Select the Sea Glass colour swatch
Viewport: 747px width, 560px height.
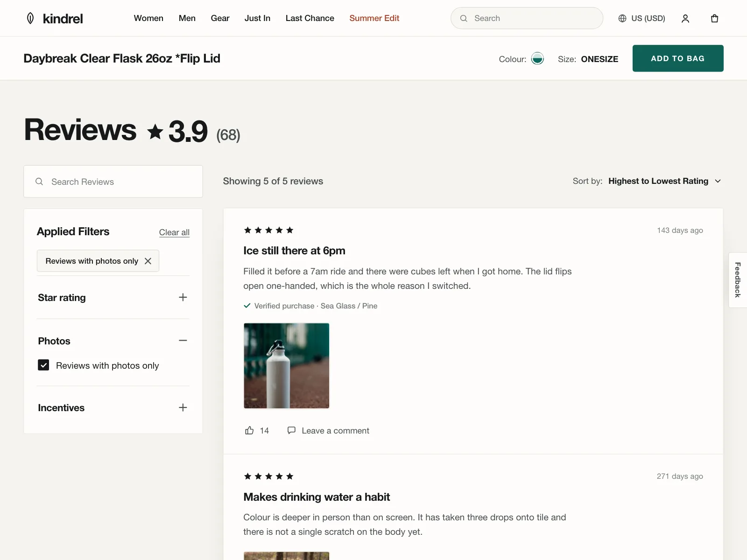click(537, 58)
